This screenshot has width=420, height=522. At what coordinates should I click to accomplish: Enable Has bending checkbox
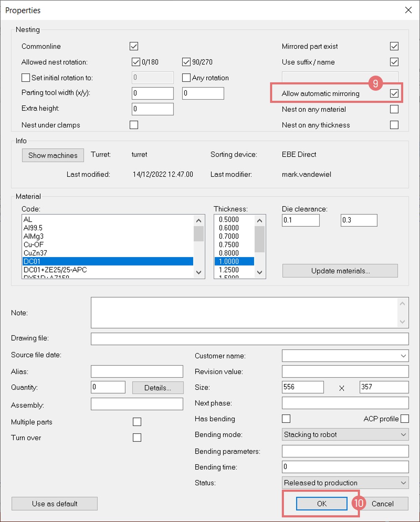[x=286, y=419]
